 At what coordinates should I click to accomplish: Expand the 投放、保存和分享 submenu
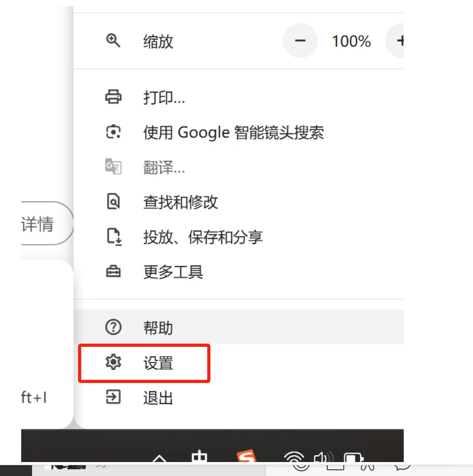pos(203,237)
